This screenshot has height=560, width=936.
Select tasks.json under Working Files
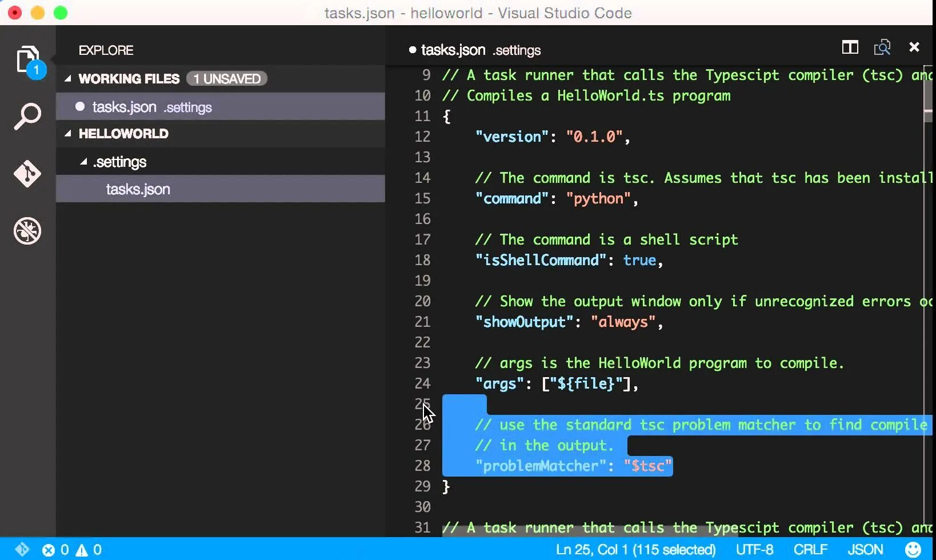coord(221,107)
